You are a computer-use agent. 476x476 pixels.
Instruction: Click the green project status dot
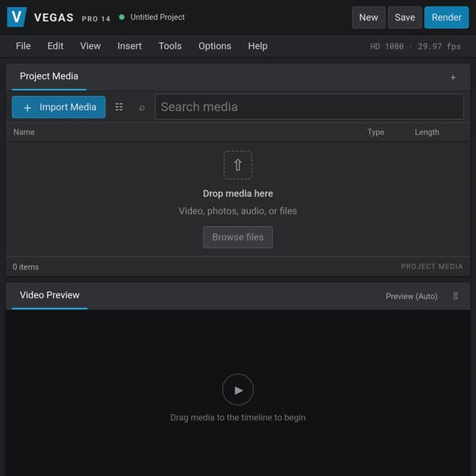pyautogui.click(x=121, y=17)
